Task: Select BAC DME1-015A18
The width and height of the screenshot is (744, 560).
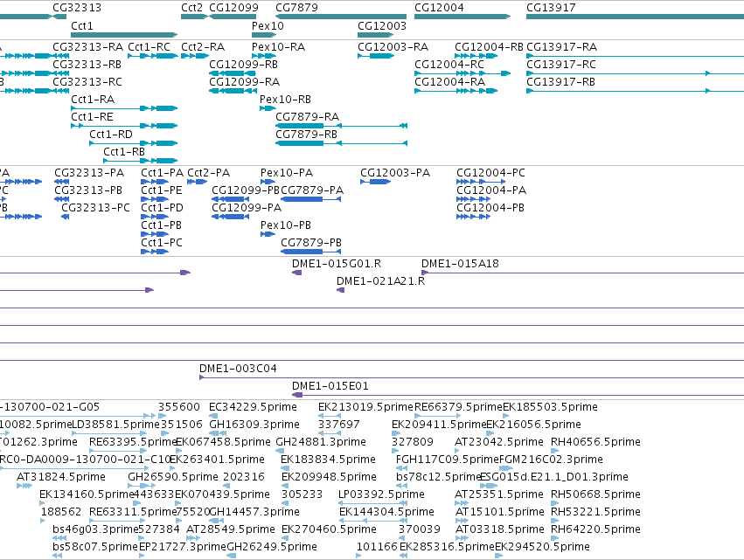Action: 460,264
